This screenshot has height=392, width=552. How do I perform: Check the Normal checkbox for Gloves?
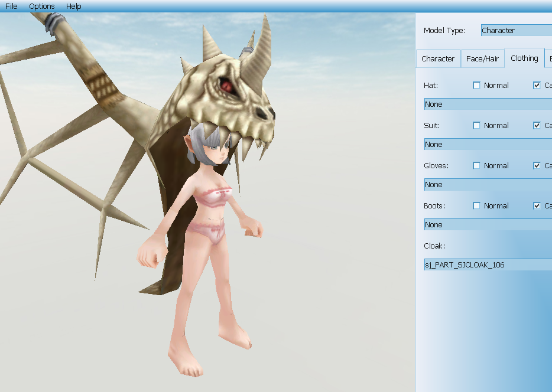[477, 166]
